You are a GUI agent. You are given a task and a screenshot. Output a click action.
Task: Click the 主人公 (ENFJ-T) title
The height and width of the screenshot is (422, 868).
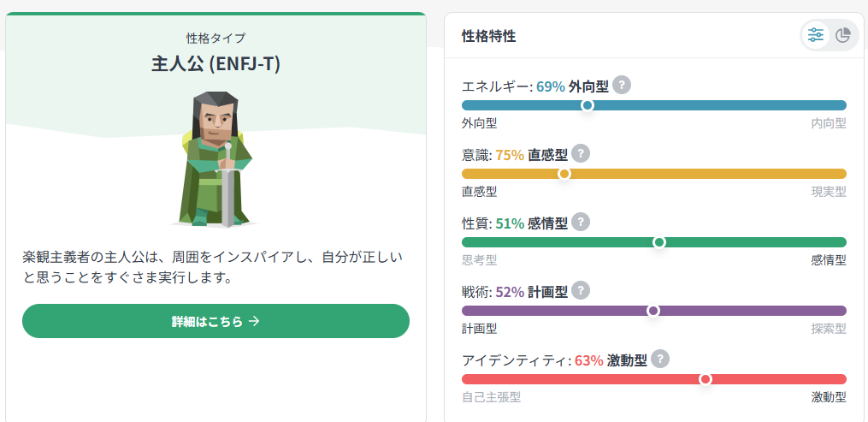coord(216,63)
